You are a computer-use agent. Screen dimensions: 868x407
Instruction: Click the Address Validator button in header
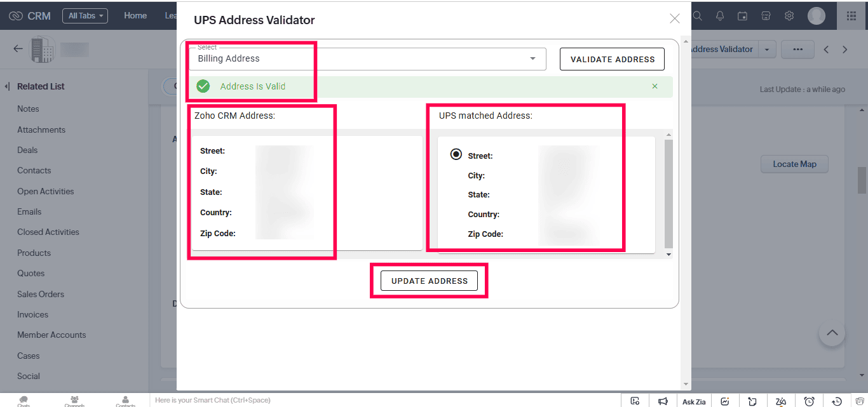[724, 49]
